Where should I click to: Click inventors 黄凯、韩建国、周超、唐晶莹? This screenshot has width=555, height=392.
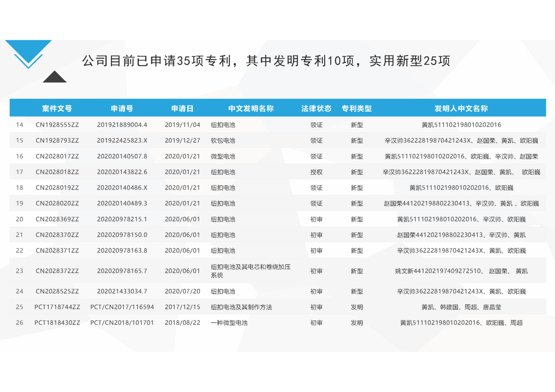click(461, 307)
